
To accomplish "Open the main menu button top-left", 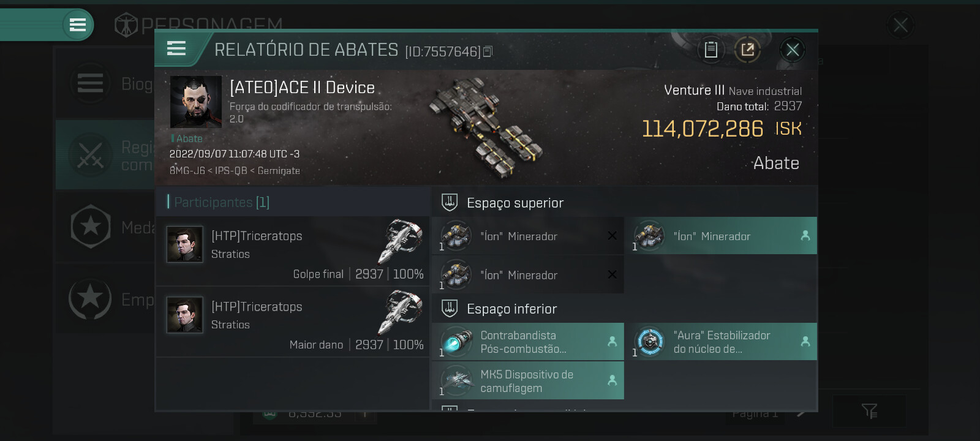I will click(78, 24).
